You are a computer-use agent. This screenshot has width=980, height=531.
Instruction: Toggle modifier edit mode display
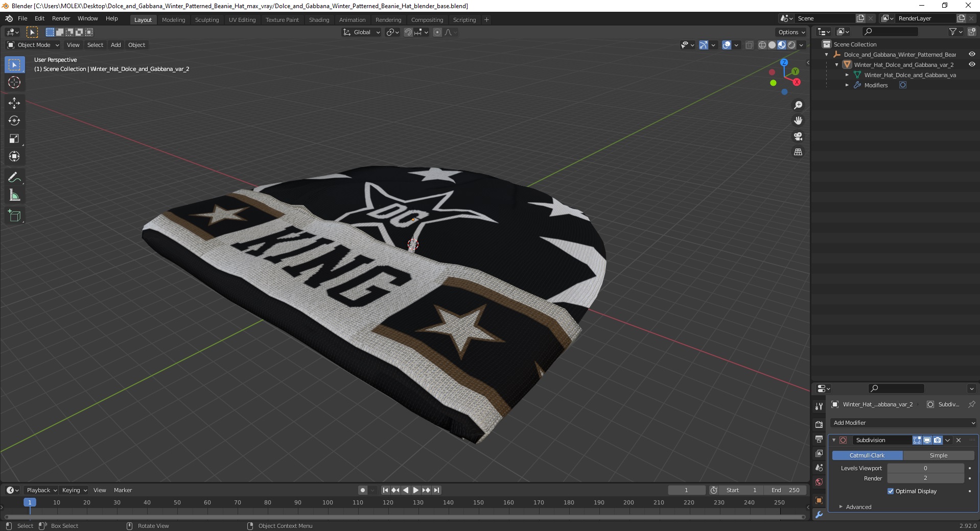coord(917,440)
